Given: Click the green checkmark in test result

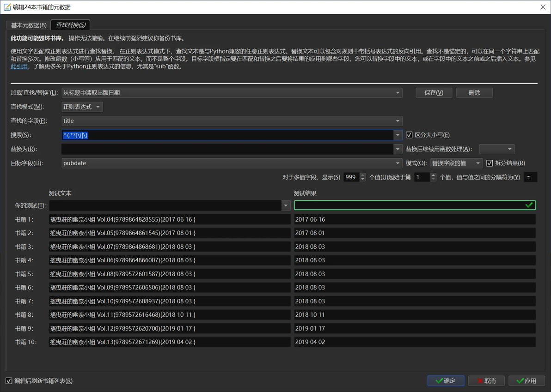Looking at the screenshot, I should [x=529, y=205].
